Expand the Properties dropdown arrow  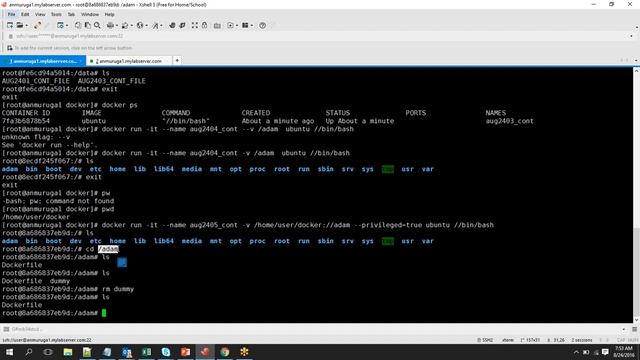[67, 25]
